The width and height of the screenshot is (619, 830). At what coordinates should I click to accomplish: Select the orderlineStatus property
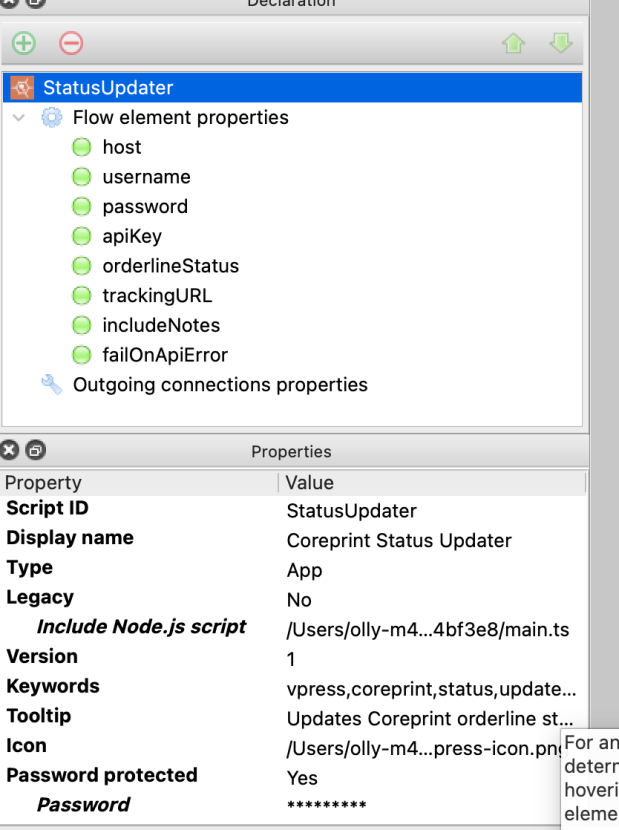pyautogui.click(x=170, y=267)
